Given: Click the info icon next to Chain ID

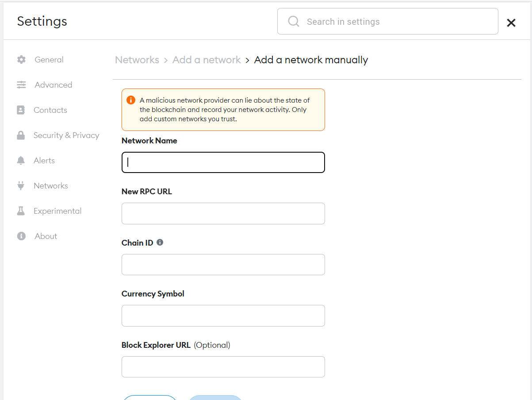Looking at the screenshot, I should [160, 242].
